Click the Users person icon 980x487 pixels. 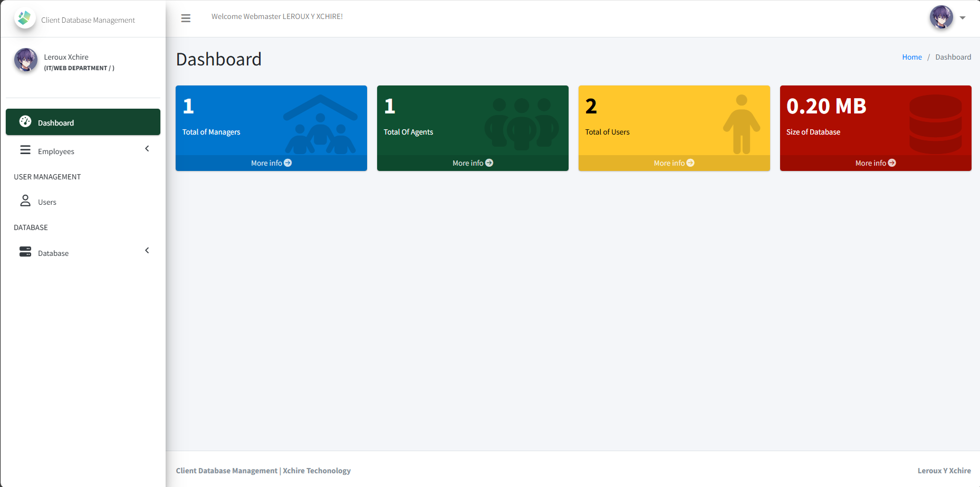point(25,201)
